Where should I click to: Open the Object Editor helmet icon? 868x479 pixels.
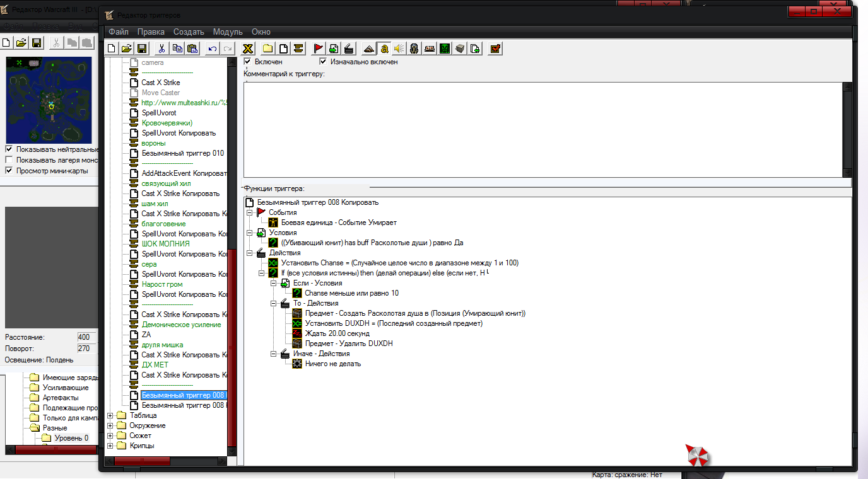(x=414, y=49)
